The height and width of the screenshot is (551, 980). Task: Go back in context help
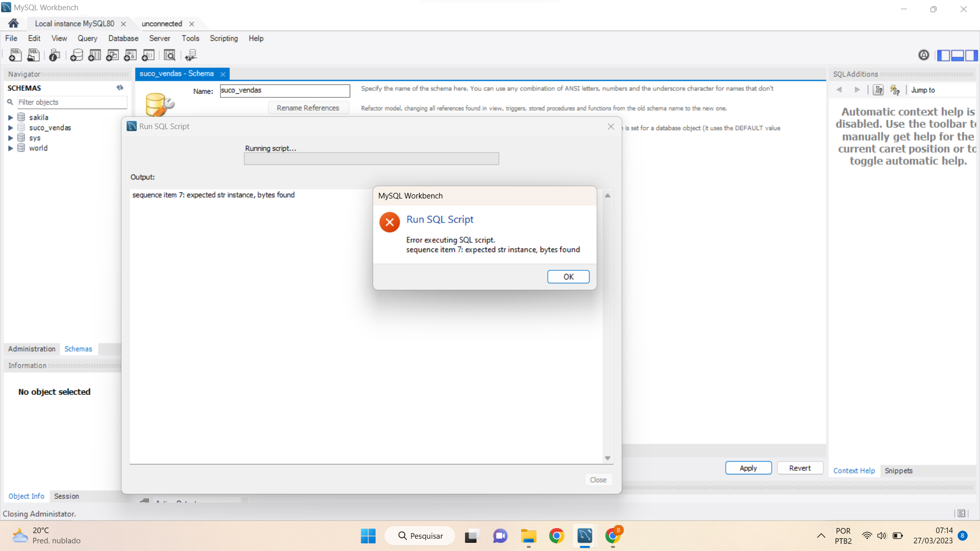839,90
